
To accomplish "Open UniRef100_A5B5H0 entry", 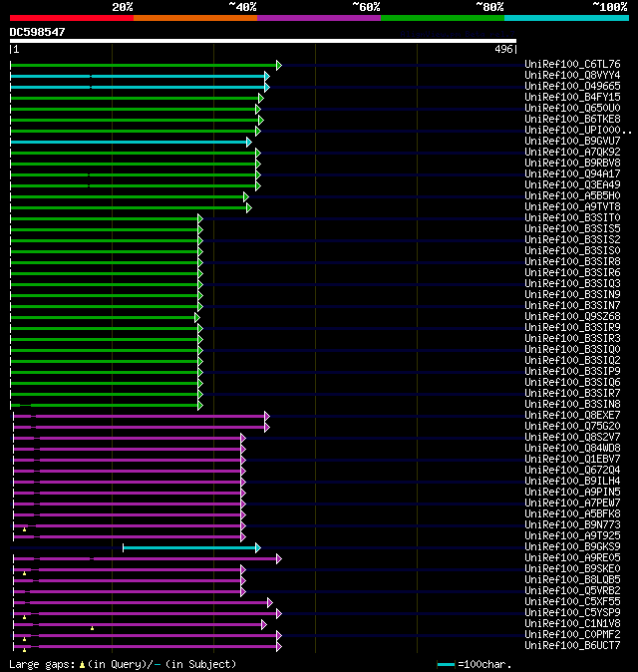I will click(572, 195).
